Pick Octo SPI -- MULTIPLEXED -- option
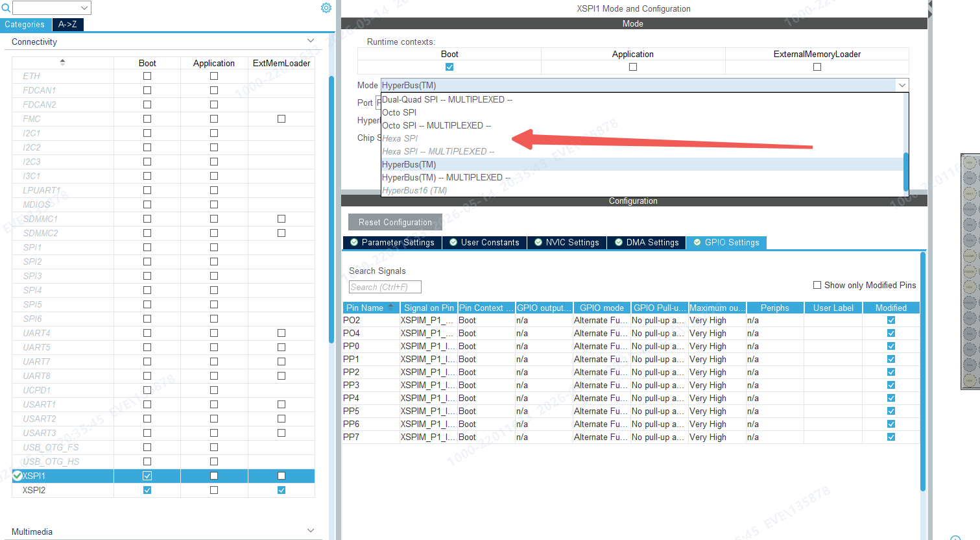 click(436, 125)
